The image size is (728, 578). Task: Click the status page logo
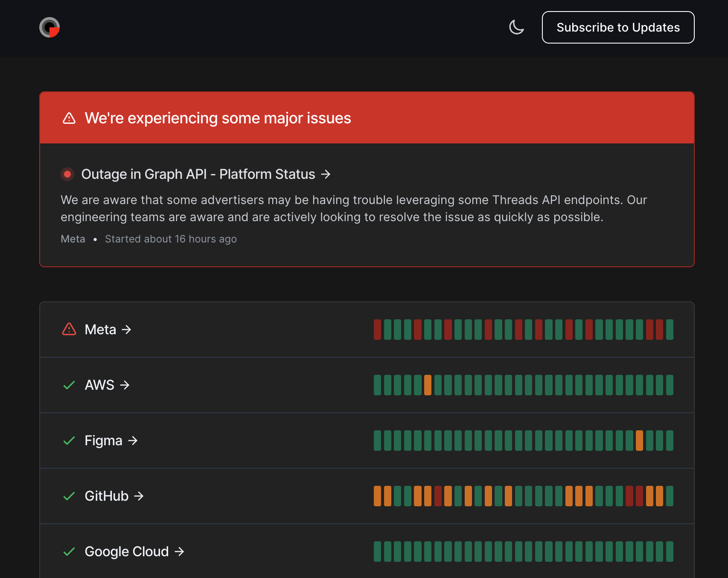[50, 27]
